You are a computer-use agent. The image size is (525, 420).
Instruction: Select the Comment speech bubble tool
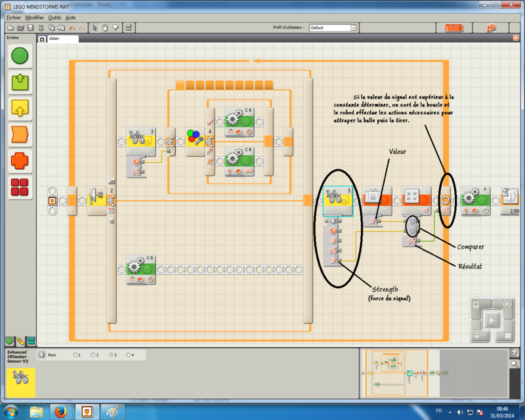115,28
